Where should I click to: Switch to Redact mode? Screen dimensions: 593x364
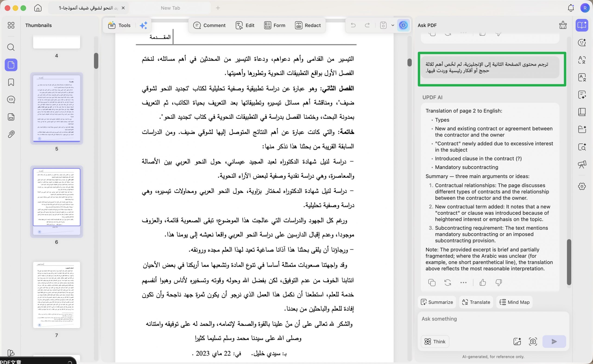coord(308,25)
